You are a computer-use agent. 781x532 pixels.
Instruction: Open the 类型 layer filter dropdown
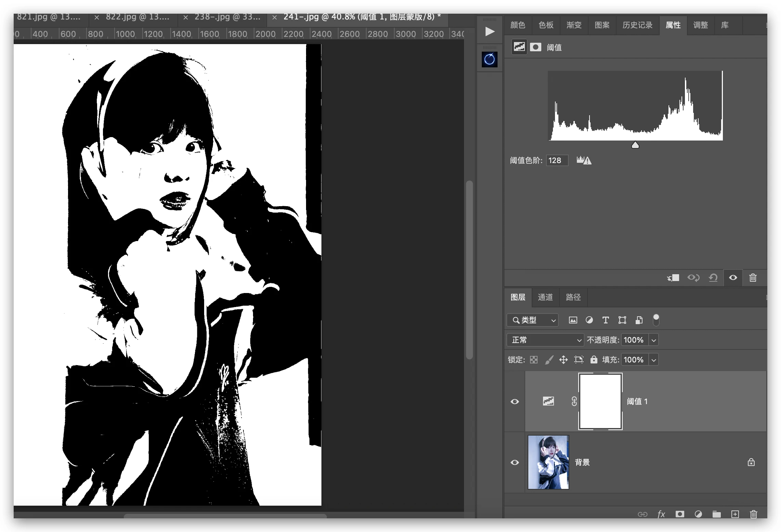[x=532, y=320]
